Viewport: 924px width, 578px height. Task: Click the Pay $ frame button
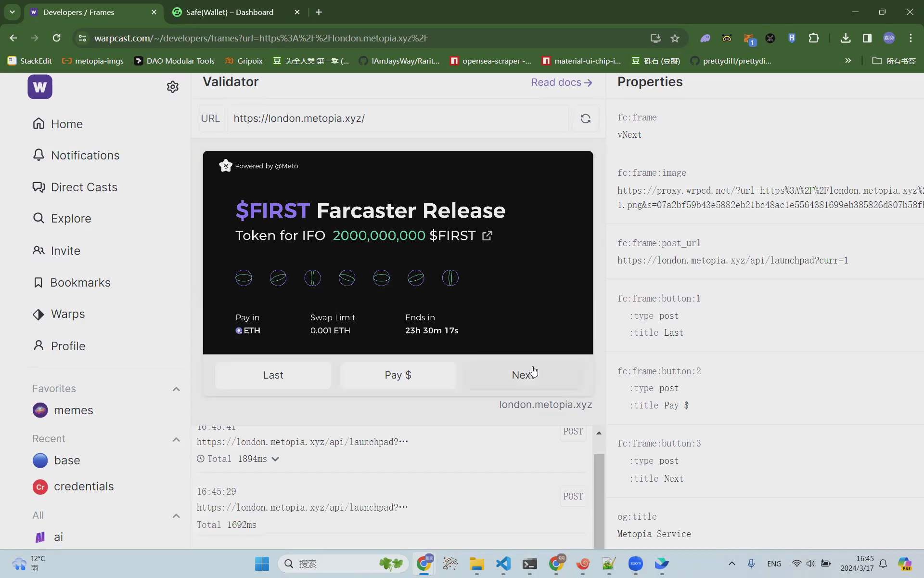coord(398,375)
